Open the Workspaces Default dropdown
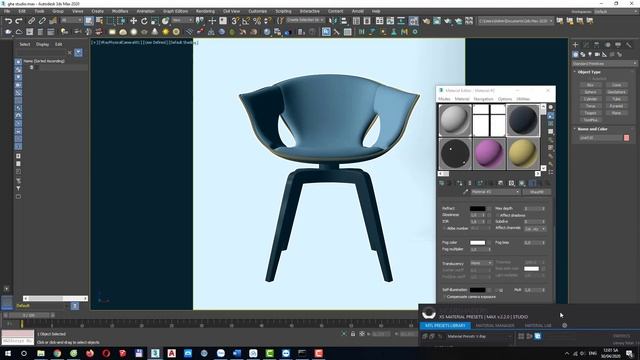Screen dimensions: 640x360 click(616, 11)
